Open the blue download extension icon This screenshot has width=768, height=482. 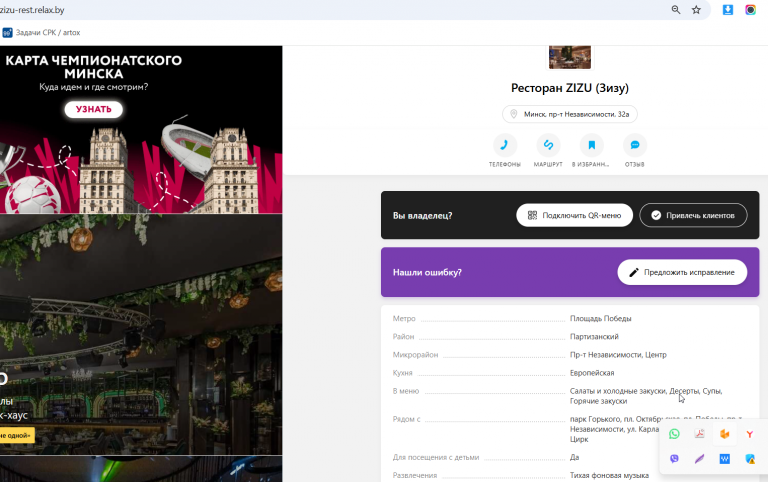point(728,10)
